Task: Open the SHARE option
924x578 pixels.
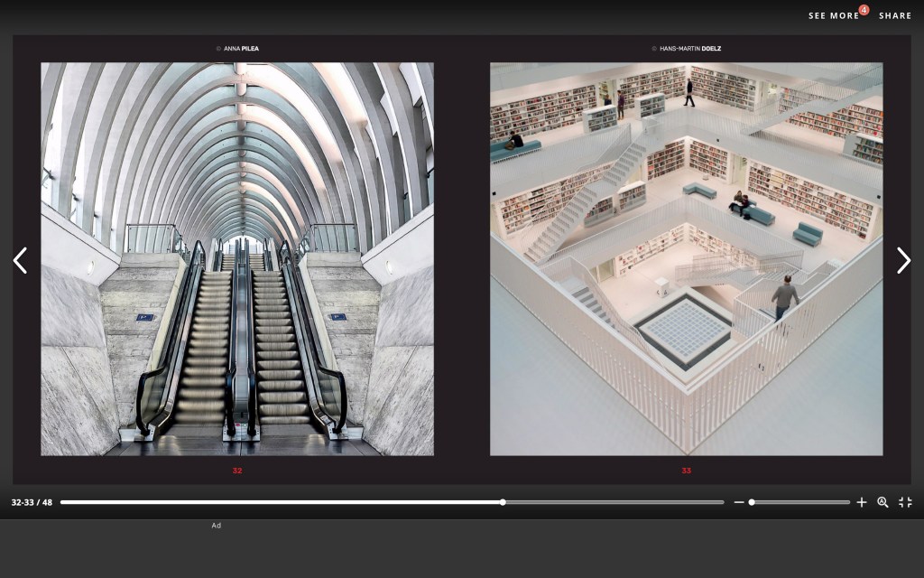Action: (x=895, y=15)
